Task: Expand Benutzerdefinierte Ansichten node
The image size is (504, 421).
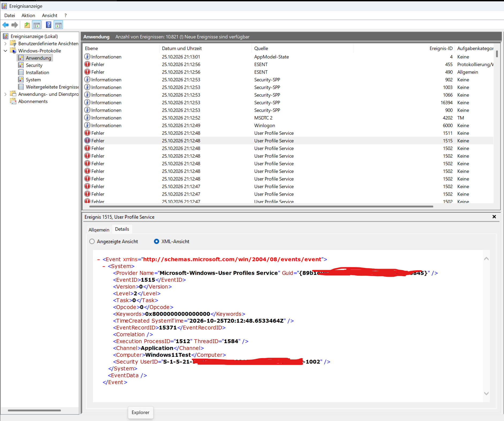Action: click(5, 44)
